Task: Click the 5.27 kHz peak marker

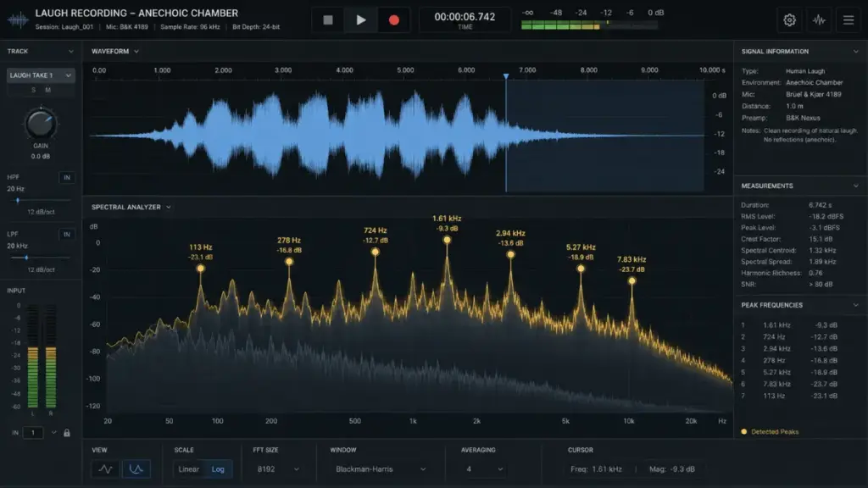Action: pyautogui.click(x=581, y=269)
